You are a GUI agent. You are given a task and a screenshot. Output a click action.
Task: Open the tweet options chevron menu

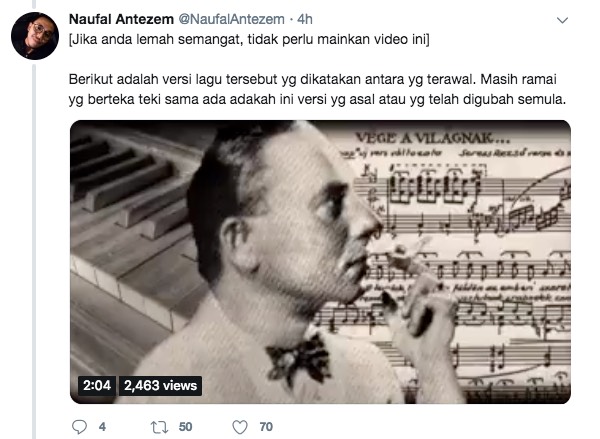(x=562, y=20)
